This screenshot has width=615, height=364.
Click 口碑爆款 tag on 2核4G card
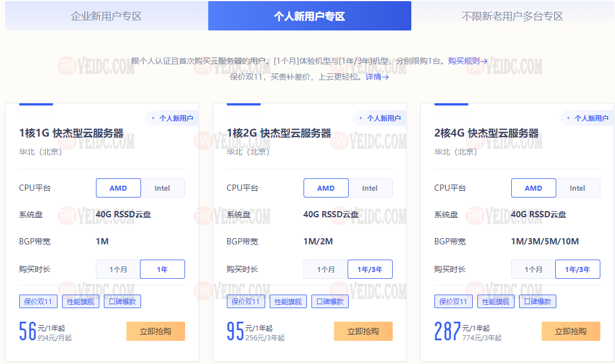tap(538, 301)
